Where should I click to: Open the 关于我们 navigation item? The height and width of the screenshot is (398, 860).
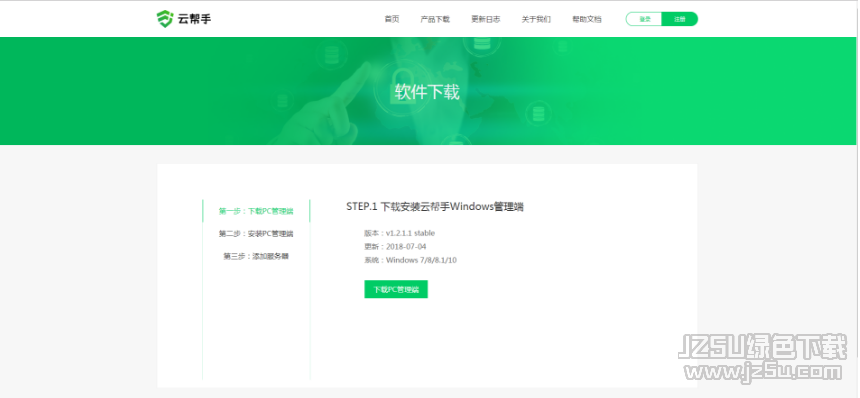(x=536, y=19)
